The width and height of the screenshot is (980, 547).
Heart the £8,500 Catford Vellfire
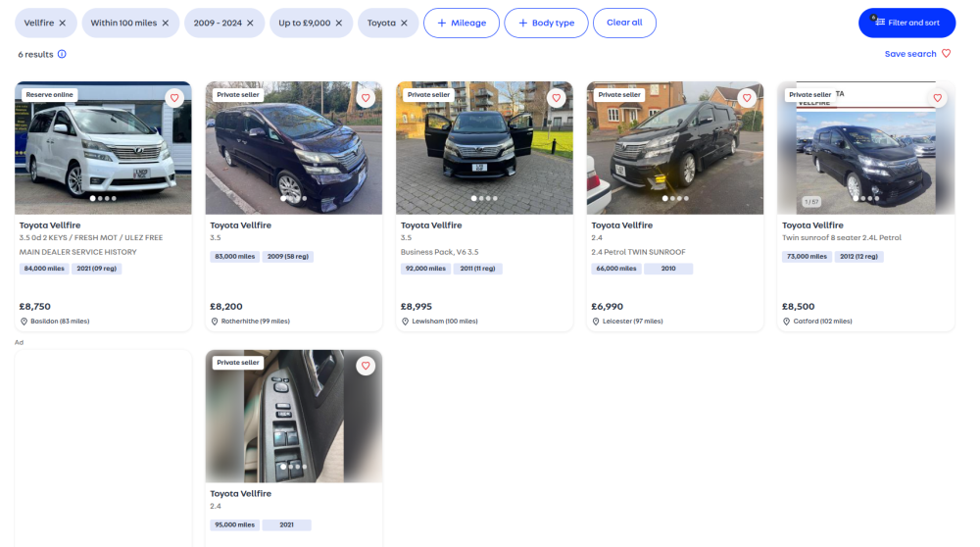click(x=938, y=98)
